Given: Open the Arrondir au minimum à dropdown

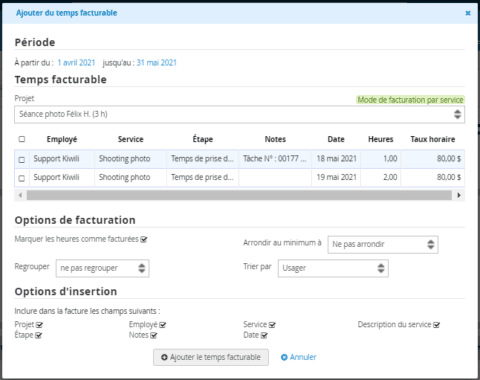Looking at the screenshot, I should pyautogui.click(x=383, y=245).
